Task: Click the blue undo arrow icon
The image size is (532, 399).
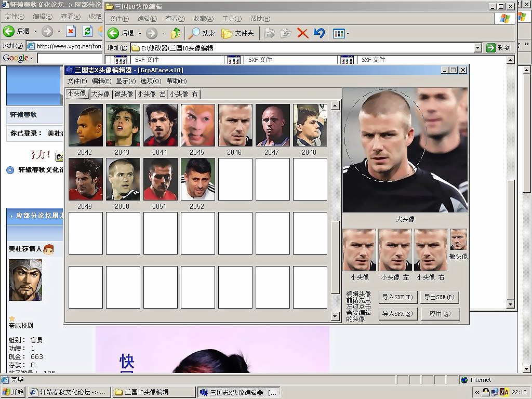Action: (319, 33)
